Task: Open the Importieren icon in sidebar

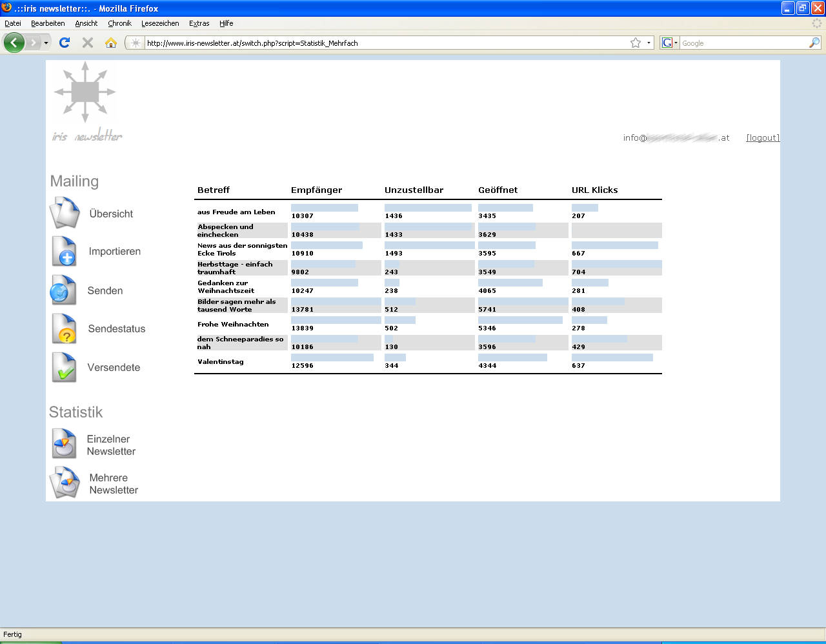Action: pyautogui.click(x=65, y=252)
